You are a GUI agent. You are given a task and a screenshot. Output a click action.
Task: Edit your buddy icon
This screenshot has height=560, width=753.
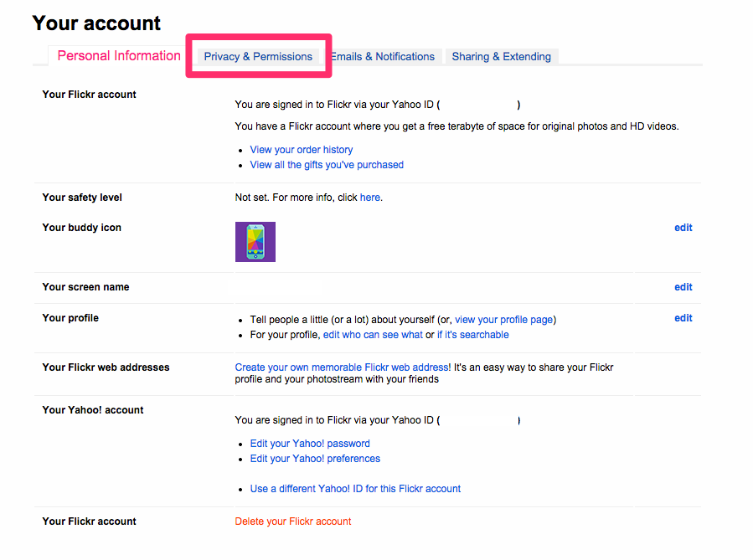click(683, 228)
